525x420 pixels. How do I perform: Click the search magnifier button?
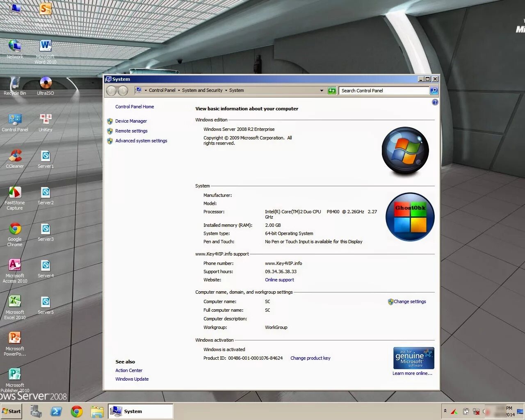(434, 91)
